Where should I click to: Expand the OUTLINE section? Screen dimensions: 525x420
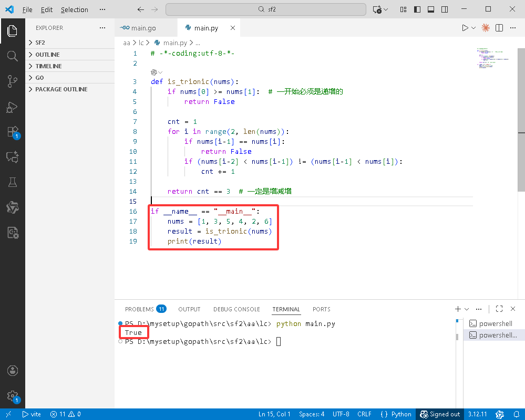click(70, 55)
